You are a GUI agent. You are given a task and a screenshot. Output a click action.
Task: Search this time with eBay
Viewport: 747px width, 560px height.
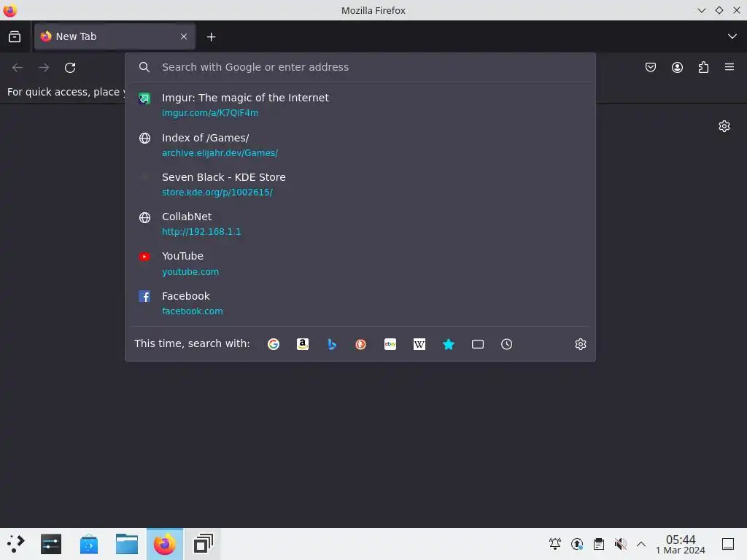[x=390, y=344]
